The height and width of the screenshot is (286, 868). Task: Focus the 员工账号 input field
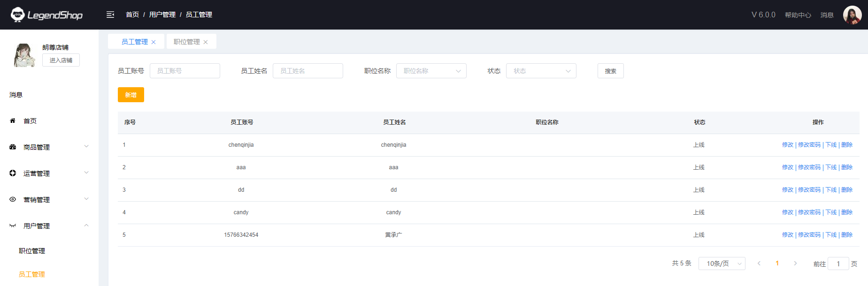(x=185, y=71)
